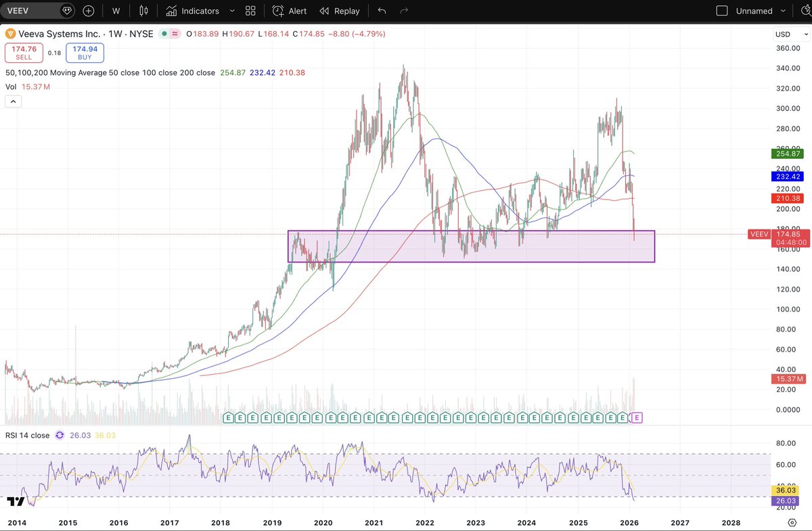Click the pink upcoming earnings E marker

636,418
